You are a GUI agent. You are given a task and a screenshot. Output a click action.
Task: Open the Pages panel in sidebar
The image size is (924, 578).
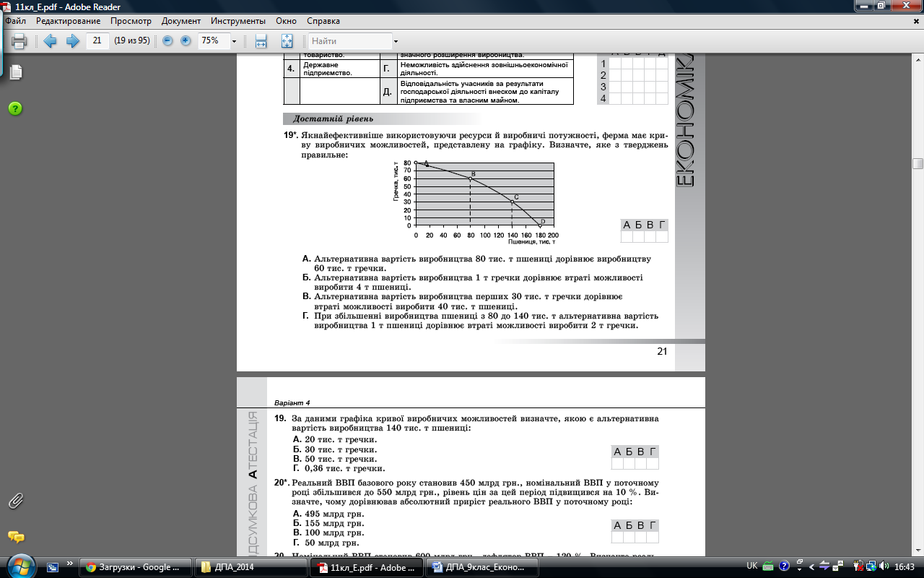[16, 72]
